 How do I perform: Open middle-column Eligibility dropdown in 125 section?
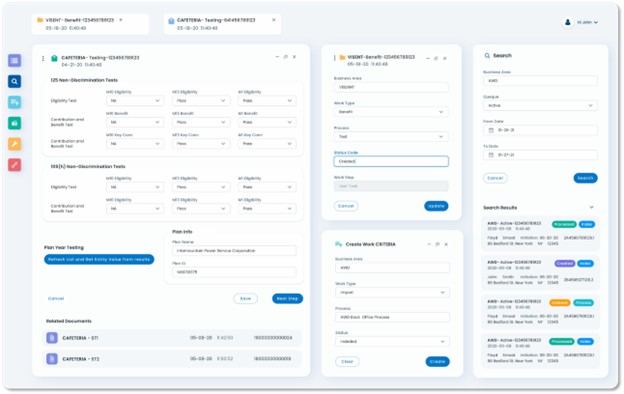tap(201, 101)
